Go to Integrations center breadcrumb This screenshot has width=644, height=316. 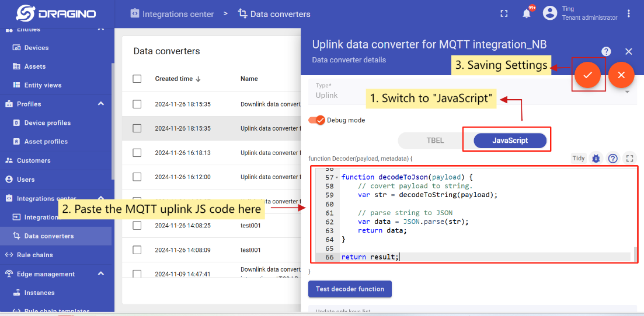(x=172, y=14)
